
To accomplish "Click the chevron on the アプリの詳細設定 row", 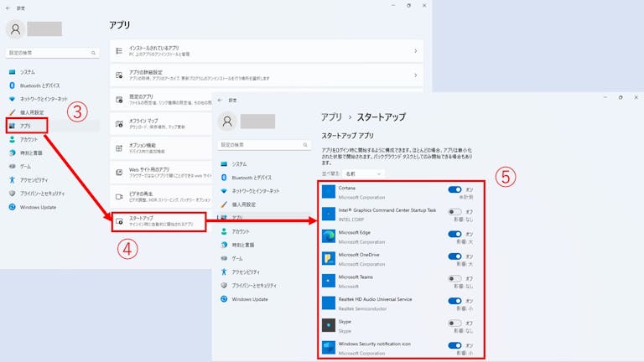I will point(416,75).
